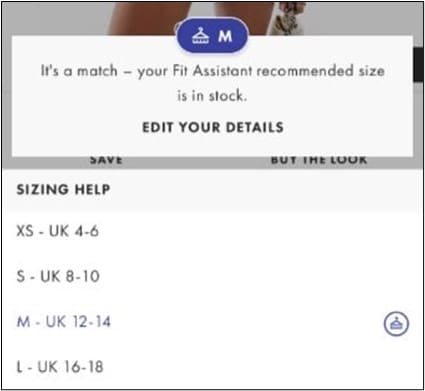Click the words "Fit Assistant" in the message

click(x=213, y=71)
